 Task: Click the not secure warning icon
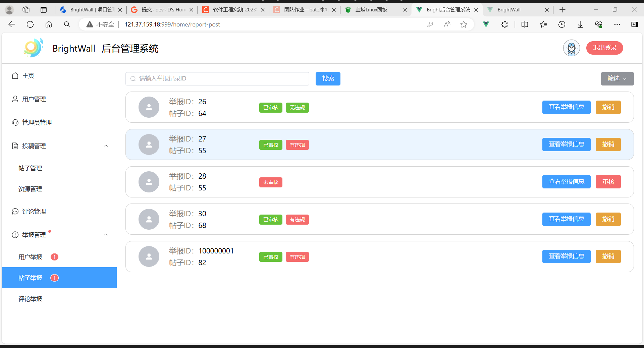tap(90, 24)
